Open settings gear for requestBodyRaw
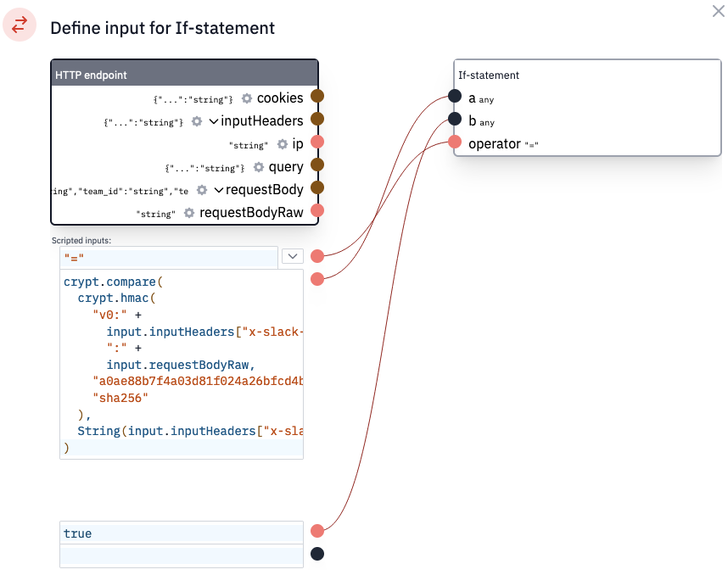Image resolution: width=728 pixels, height=575 pixels. [x=189, y=213]
